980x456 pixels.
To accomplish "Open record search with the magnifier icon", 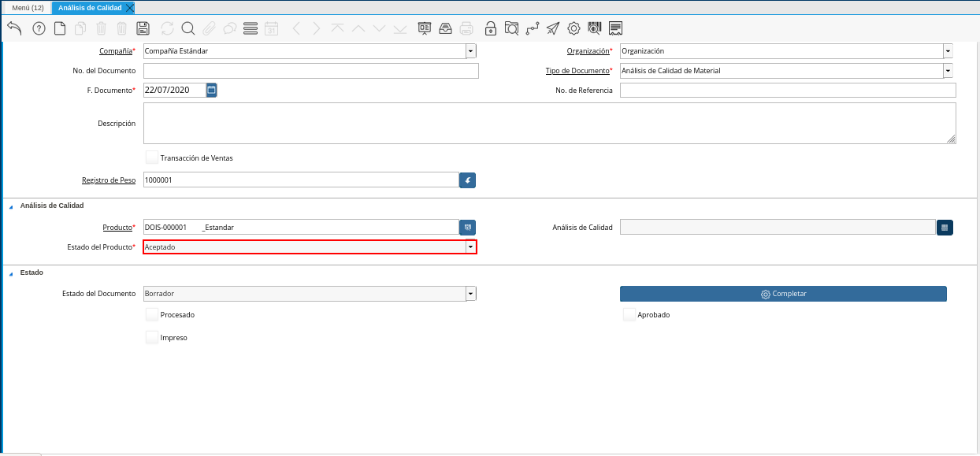I will click(x=188, y=28).
